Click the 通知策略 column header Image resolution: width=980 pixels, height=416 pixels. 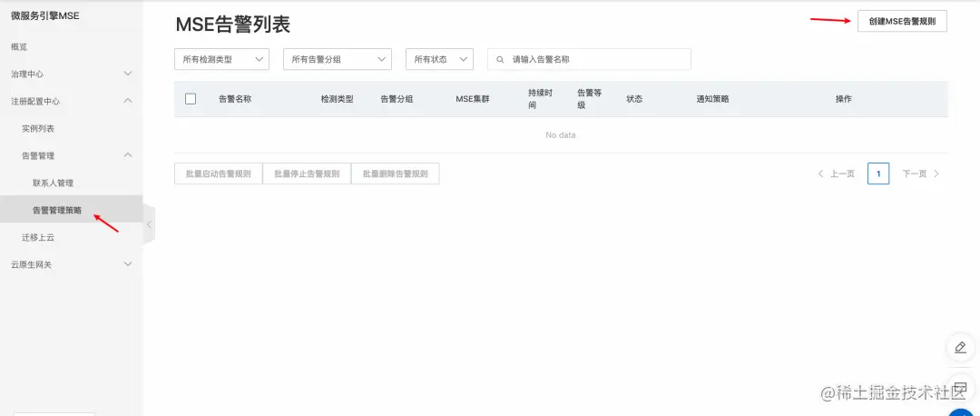click(x=713, y=99)
